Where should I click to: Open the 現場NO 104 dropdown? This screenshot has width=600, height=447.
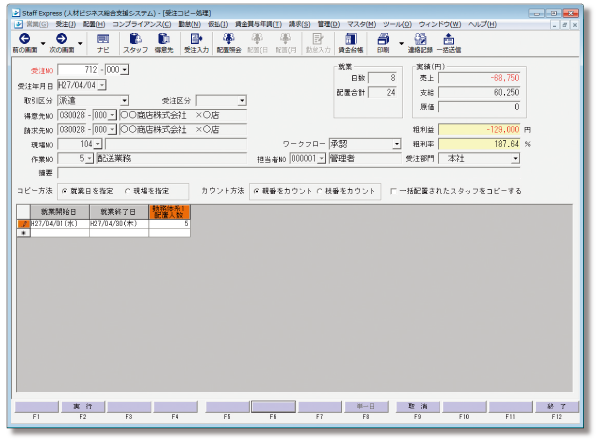(98, 144)
